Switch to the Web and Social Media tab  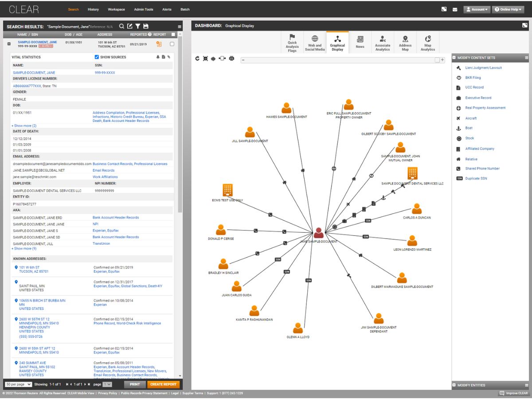pyautogui.click(x=315, y=43)
